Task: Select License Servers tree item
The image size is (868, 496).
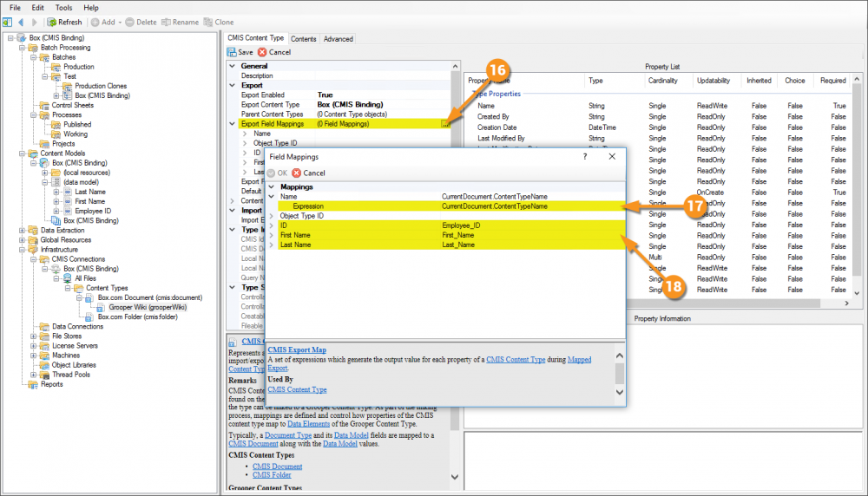Action: coord(75,346)
